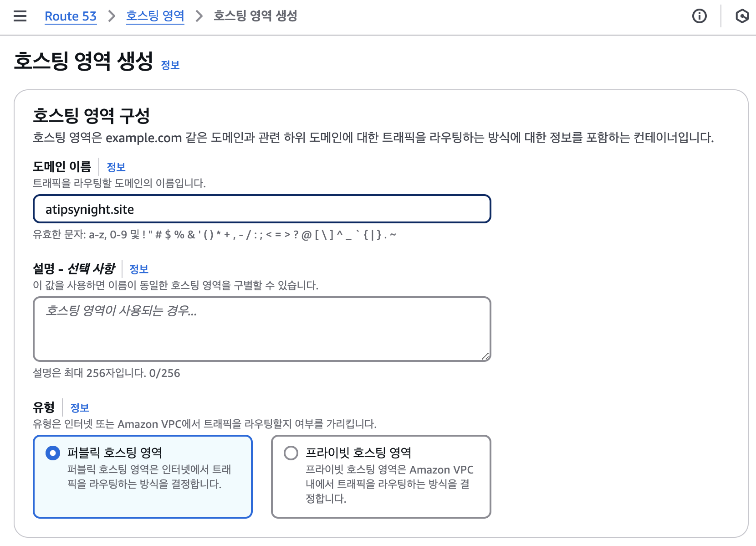Image resolution: width=756 pixels, height=546 pixels.
Task: Click 정보 link next to page title
Action: point(170,65)
